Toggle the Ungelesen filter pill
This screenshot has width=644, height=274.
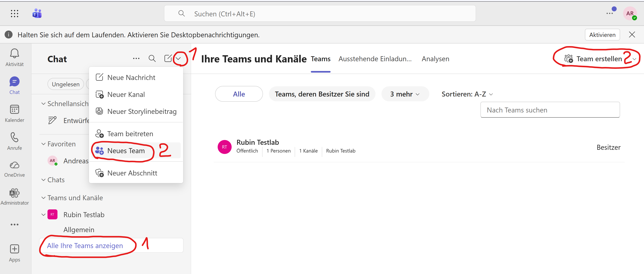65,84
